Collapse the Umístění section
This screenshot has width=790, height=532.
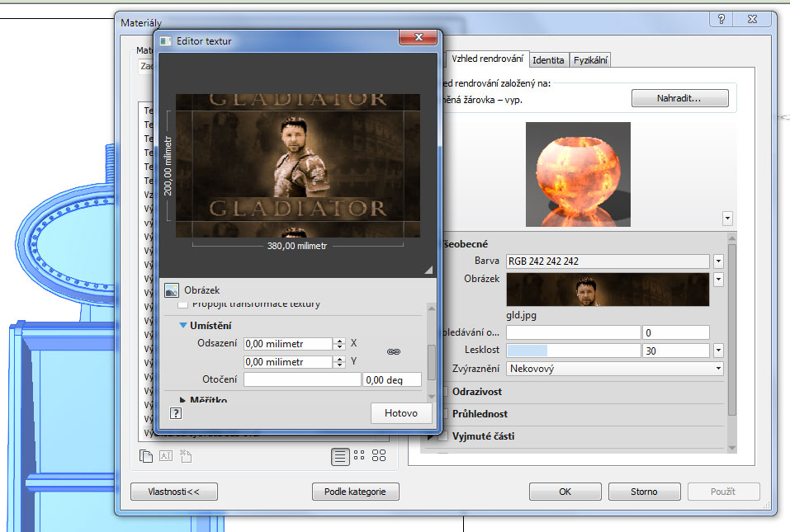tap(184, 326)
